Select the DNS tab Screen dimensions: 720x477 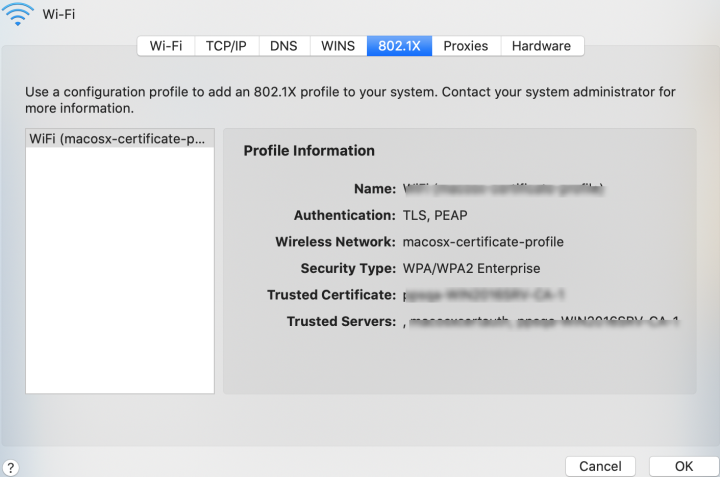click(284, 46)
